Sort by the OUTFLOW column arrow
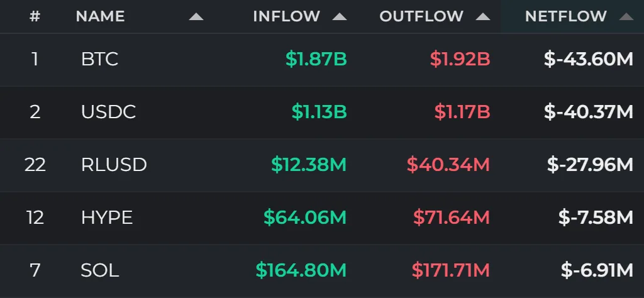 tap(482, 17)
